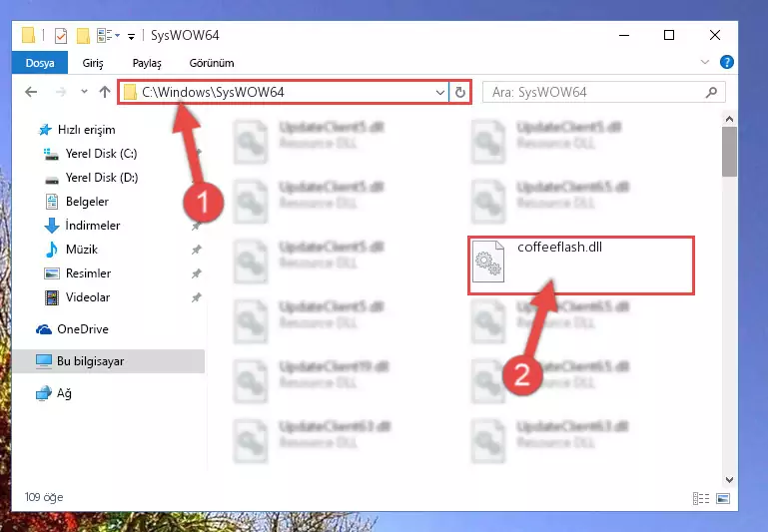Click the vertical scrollbar thumb
This screenshot has width=768, height=532.
pos(729,152)
